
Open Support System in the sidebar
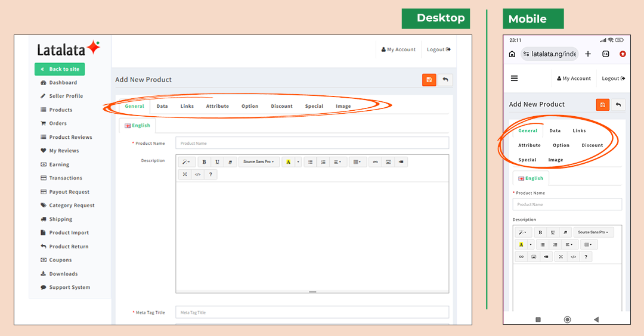pyautogui.click(x=66, y=288)
